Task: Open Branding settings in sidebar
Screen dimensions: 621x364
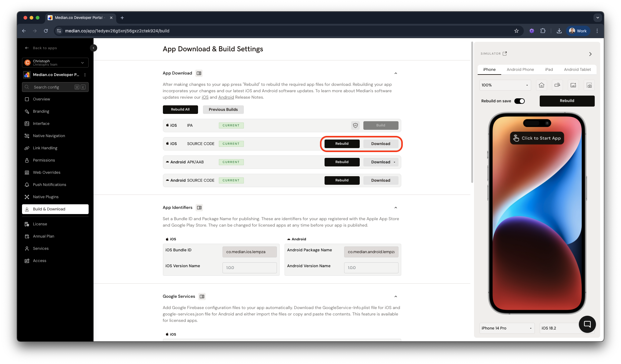Action: pos(55,111)
